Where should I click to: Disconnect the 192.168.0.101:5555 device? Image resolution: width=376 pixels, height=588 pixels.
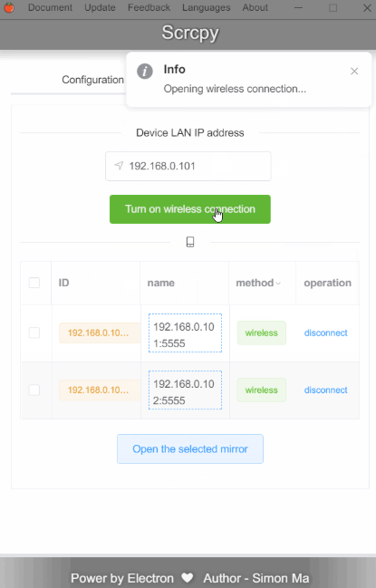point(326,333)
